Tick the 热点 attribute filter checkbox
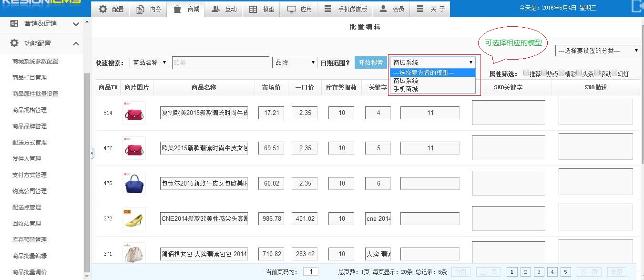Image resolution: width=644 pixels, height=280 pixels. (543, 73)
